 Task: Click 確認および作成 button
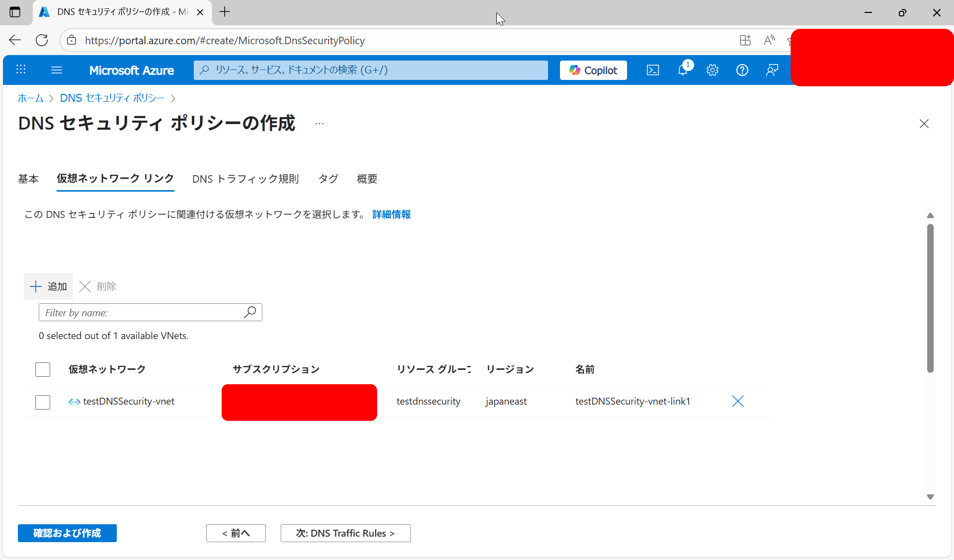tap(67, 533)
